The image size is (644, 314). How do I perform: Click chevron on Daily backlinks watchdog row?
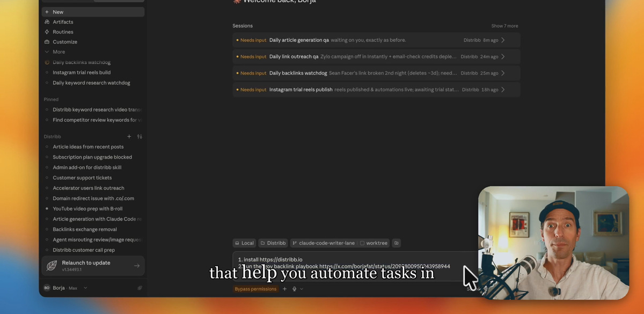tap(503, 73)
